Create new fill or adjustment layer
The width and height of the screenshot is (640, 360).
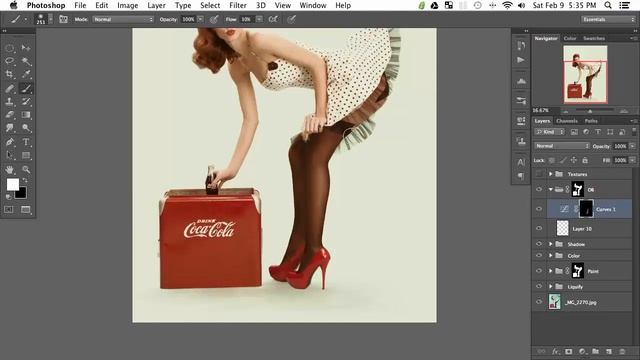pos(582,351)
